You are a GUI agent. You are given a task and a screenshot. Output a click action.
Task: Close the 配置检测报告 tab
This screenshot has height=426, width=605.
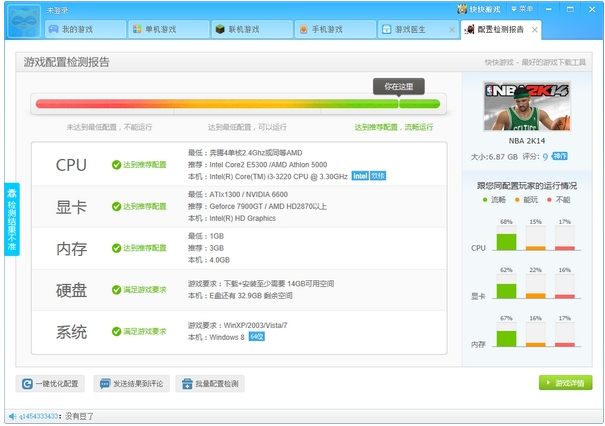[534, 30]
